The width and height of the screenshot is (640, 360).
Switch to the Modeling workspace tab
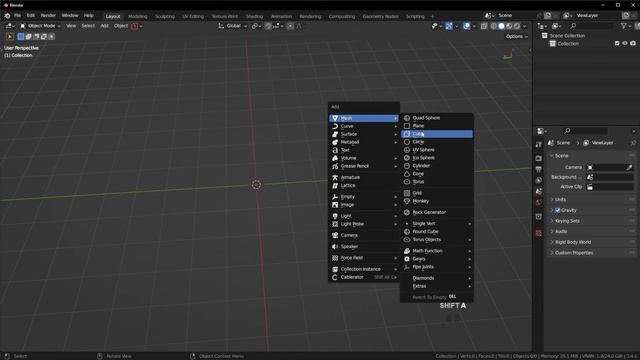tap(138, 17)
